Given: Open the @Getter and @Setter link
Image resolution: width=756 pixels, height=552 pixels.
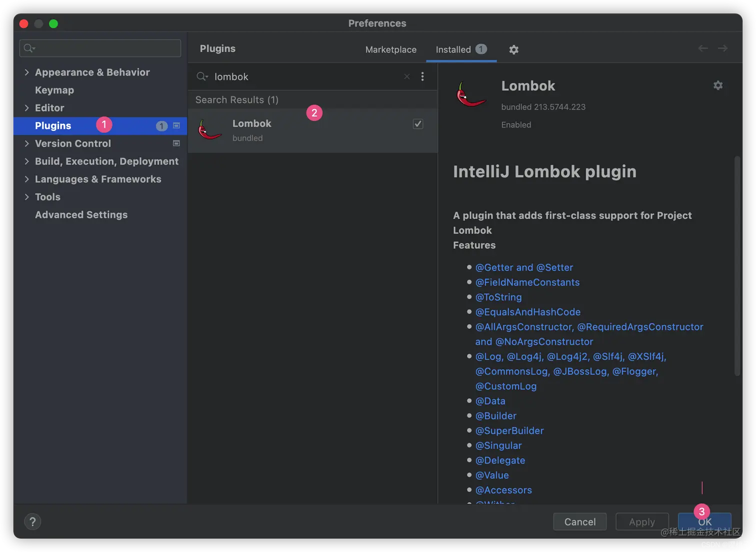Looking at the screenshot, I should 524,267.
